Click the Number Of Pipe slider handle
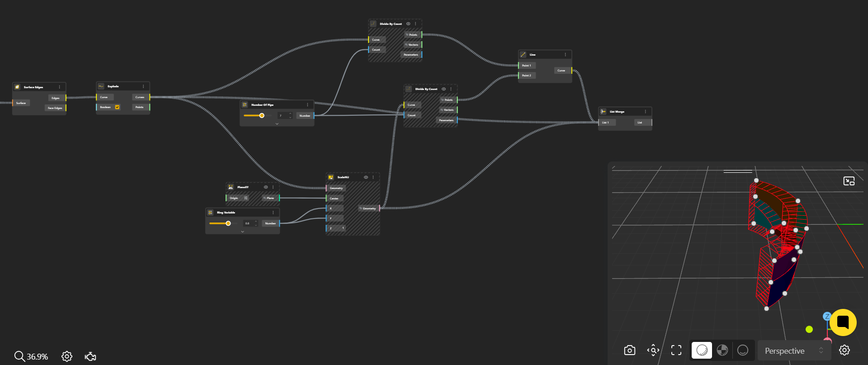This screenshot has width=868, height=365. [262, 116]
